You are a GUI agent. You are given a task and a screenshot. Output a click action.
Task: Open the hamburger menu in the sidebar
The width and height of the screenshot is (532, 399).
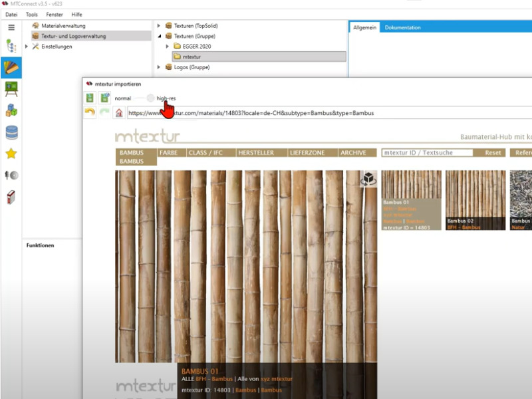pyautogui.click(x=11, y=27)
